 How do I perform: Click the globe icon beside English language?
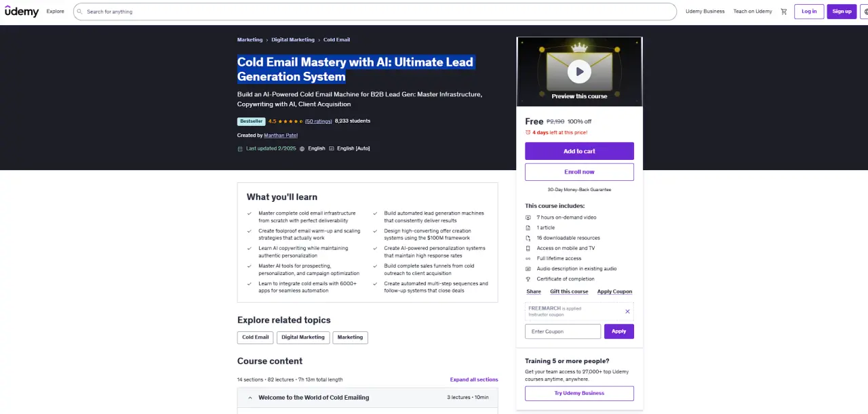tap(302, 148)
